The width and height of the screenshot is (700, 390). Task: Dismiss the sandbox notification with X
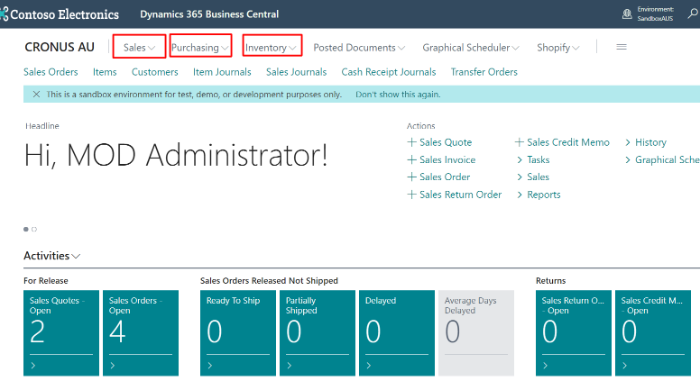point(36,94)
